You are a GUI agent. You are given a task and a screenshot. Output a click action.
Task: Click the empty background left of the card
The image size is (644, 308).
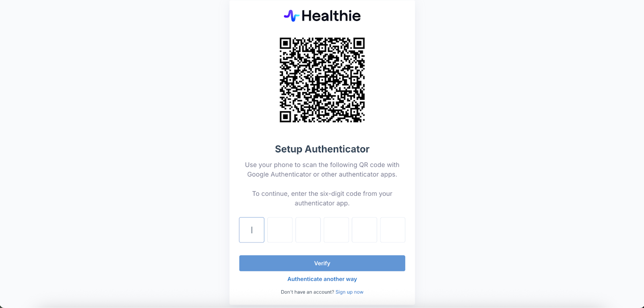pyautogui.click(x=115, y=153)
